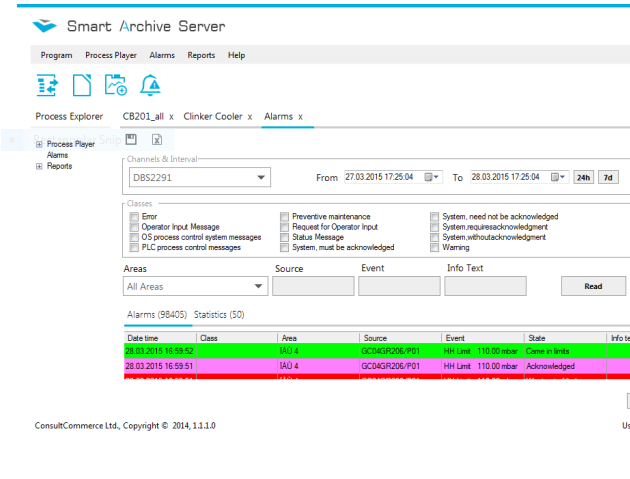Open the All Areas dropdown
Image resolution: width=630 pixels, height=479 pixels.
pyautogui.click(x=195, y=286)
